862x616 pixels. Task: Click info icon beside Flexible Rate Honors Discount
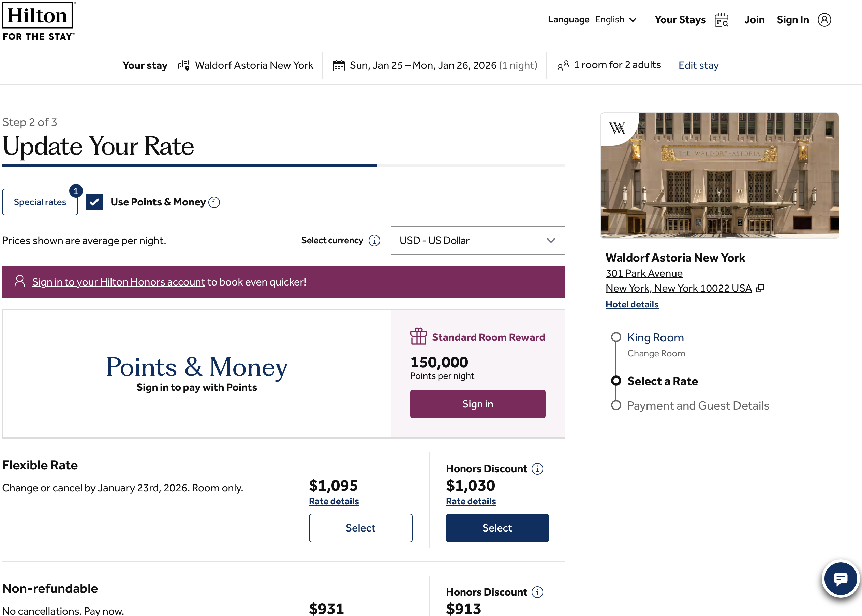tap(537, 469)
